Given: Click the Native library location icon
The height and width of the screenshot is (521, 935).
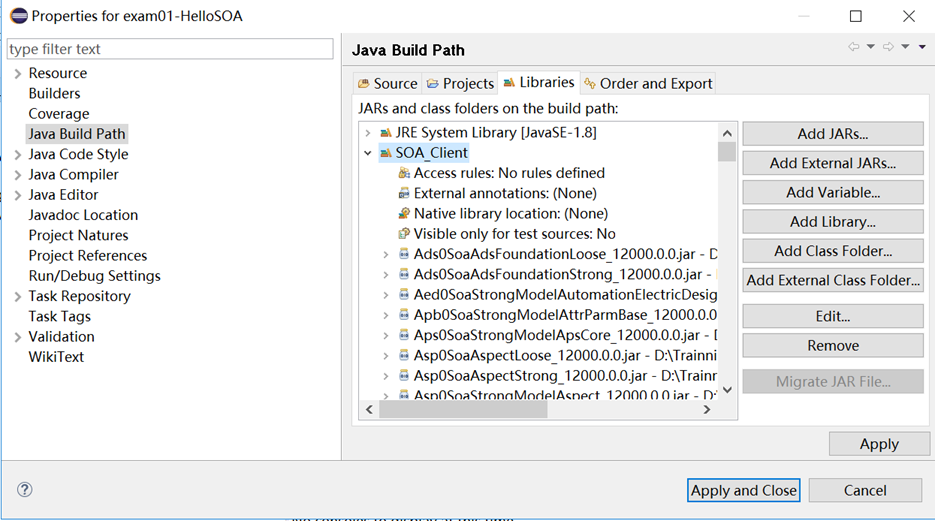Looking at the screenshot, I should click(404, 213).
